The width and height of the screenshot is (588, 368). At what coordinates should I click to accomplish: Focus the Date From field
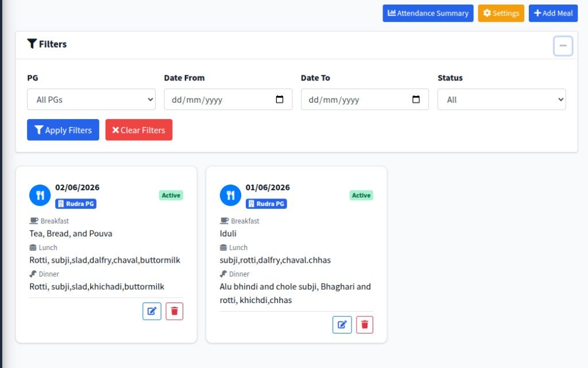[228, 99]
